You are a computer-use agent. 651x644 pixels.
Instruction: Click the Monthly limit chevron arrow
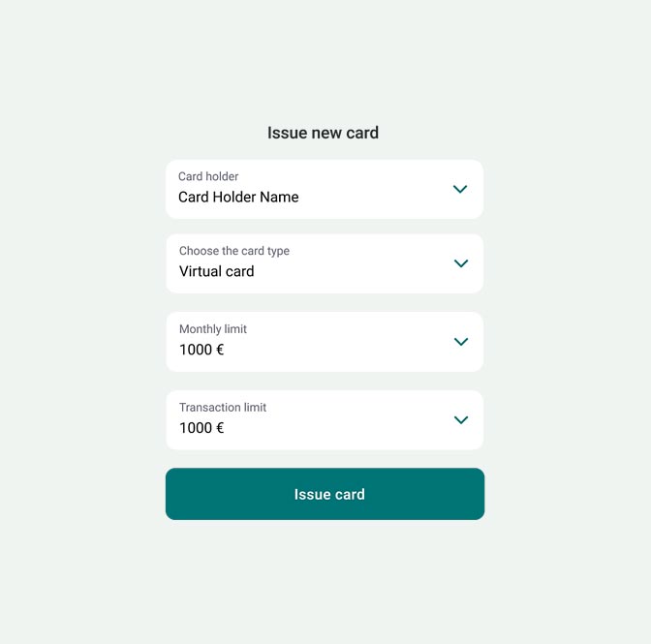point(461,342)
